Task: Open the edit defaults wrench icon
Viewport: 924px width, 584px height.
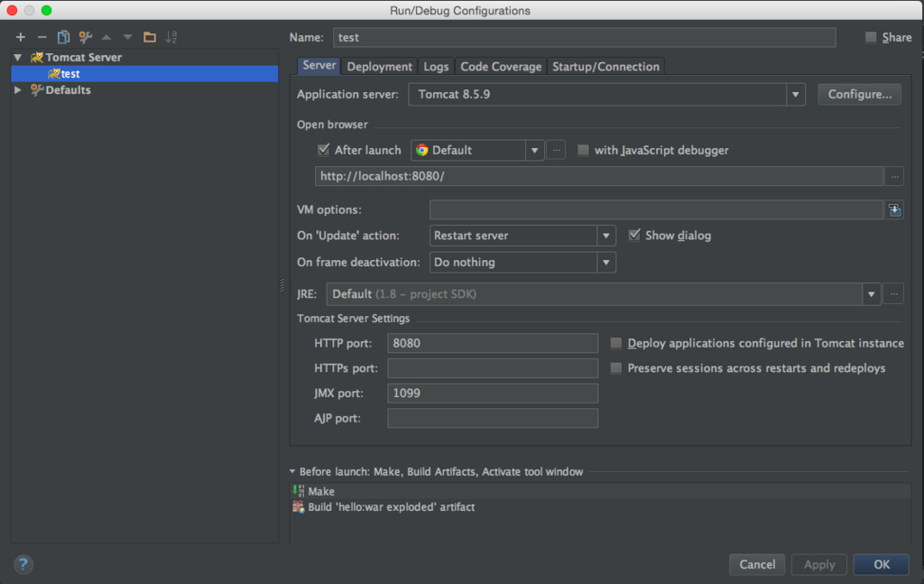Action: pos(86,37)
